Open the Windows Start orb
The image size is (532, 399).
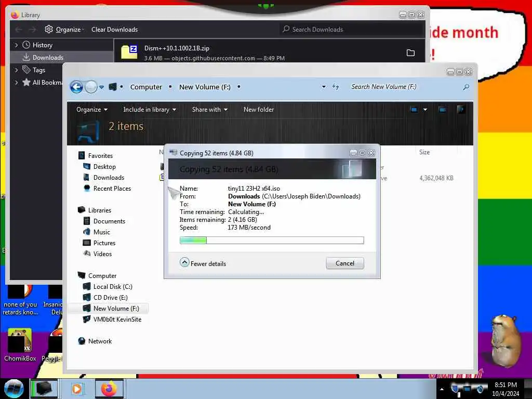click(x=14, y=389)
